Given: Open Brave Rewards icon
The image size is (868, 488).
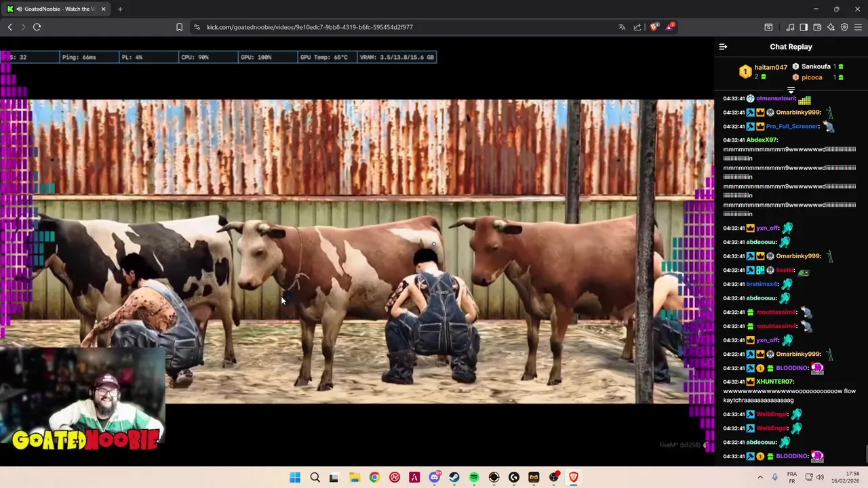Looking at the screenshot, I should point(670,27).
